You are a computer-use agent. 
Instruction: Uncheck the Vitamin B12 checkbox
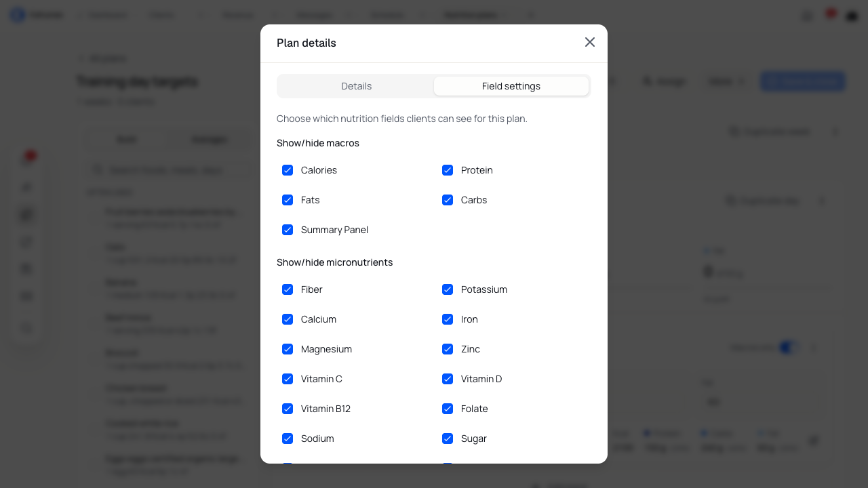[x=288, y=409]
